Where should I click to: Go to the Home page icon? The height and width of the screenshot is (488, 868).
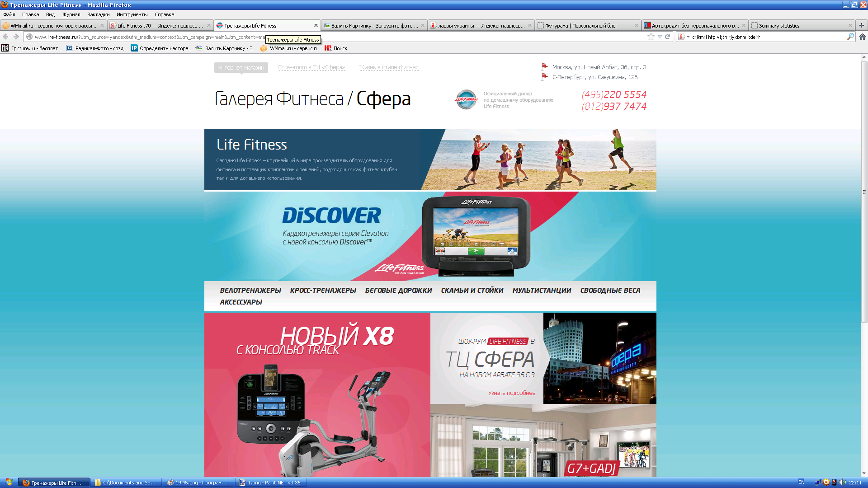point(863,37)
